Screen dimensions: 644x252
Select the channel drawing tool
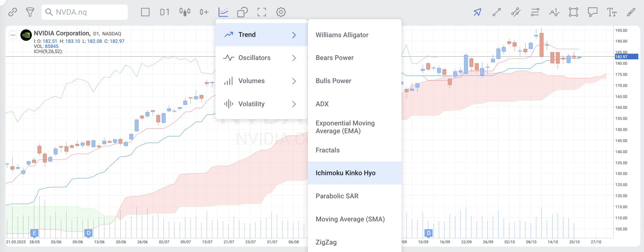coord(516,12)
